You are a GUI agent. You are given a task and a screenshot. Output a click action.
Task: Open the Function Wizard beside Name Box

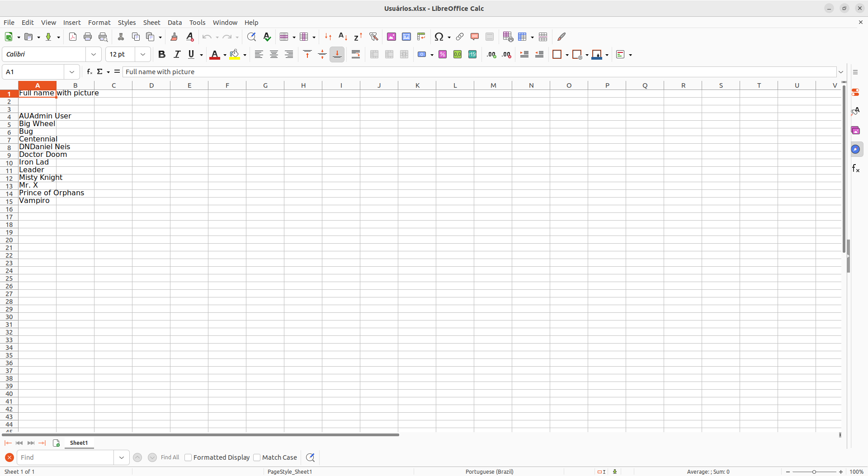pos(90,72)
